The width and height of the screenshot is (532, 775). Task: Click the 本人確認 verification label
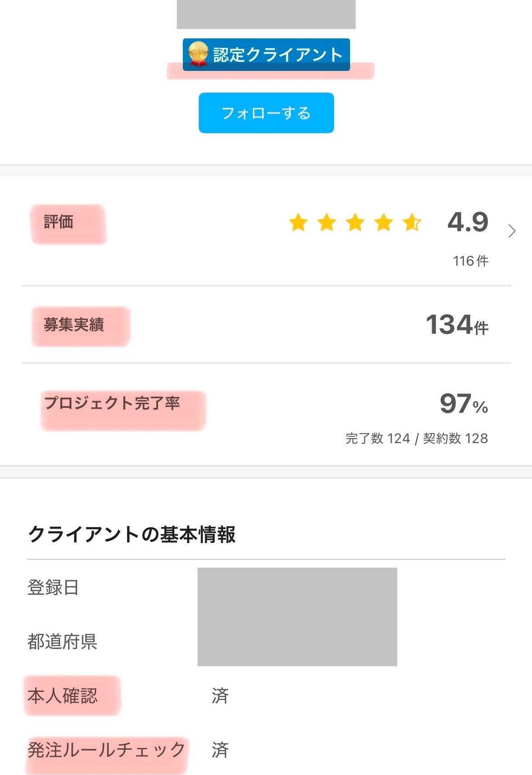(x=62, y=696)
